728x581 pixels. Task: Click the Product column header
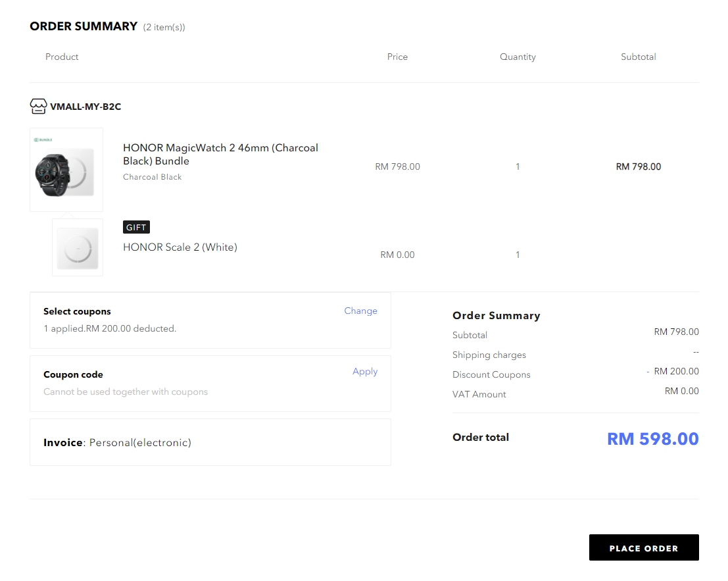(x=62, y=57)
